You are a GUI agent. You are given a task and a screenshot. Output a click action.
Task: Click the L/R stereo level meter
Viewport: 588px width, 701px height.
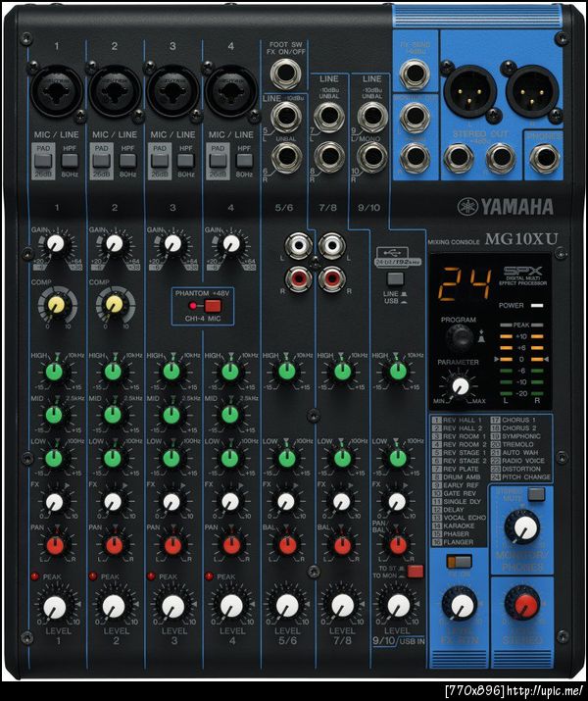point(521,363)
